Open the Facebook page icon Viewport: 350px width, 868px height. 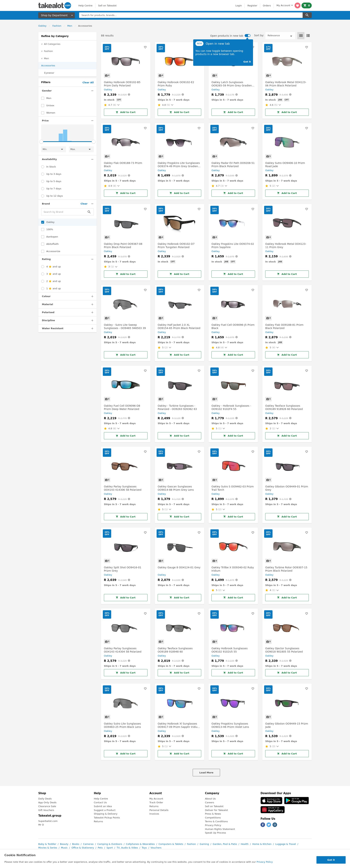click(x=263, y=825)
